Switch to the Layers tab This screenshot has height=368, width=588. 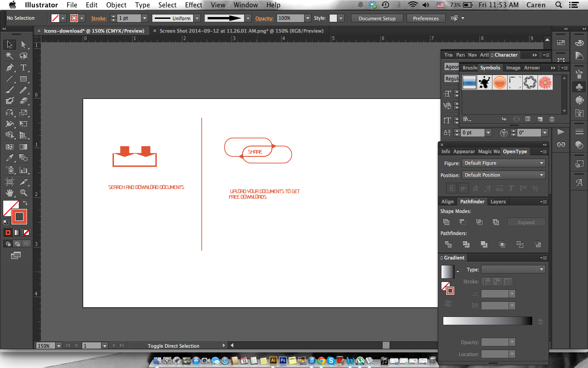click(x=498, y=201)
